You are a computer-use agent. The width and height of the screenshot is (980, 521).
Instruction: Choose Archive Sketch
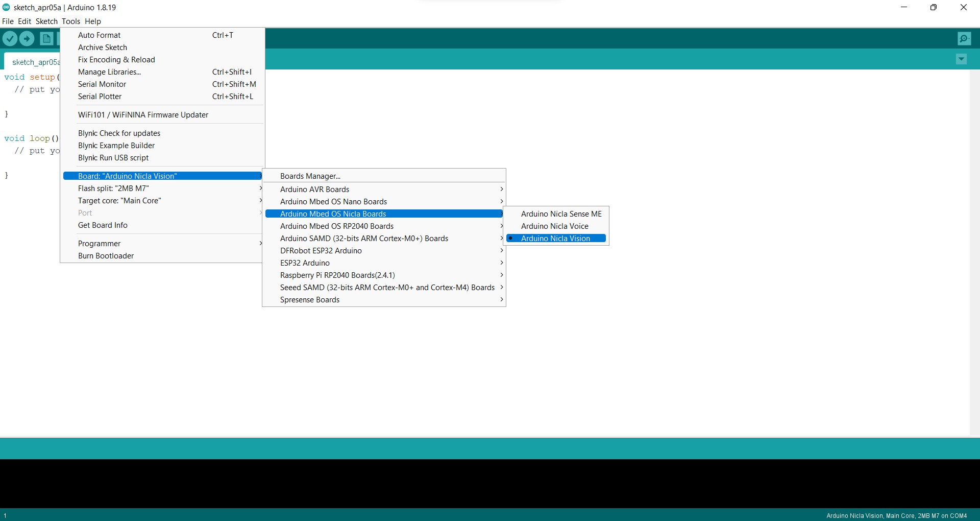[162, 48]
